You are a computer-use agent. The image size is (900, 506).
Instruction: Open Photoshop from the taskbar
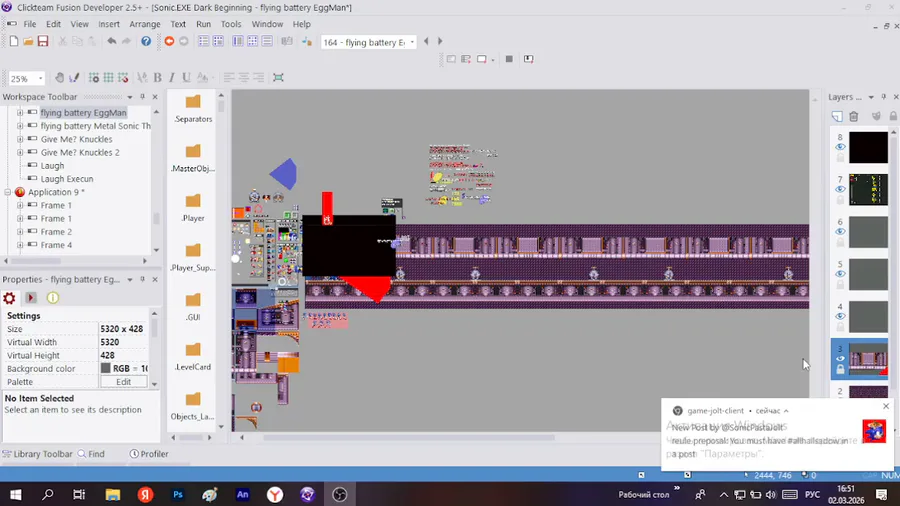coord(178,494)
